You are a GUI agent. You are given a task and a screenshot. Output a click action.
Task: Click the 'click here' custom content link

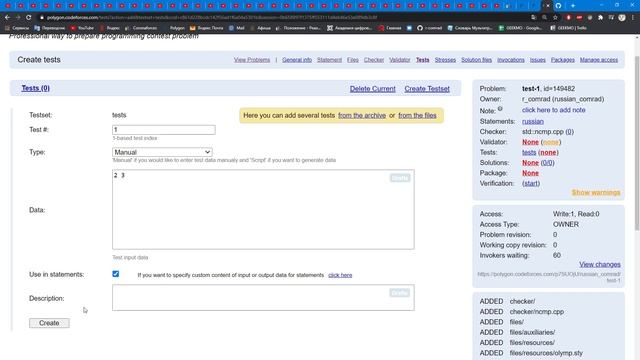pos(340,275)
